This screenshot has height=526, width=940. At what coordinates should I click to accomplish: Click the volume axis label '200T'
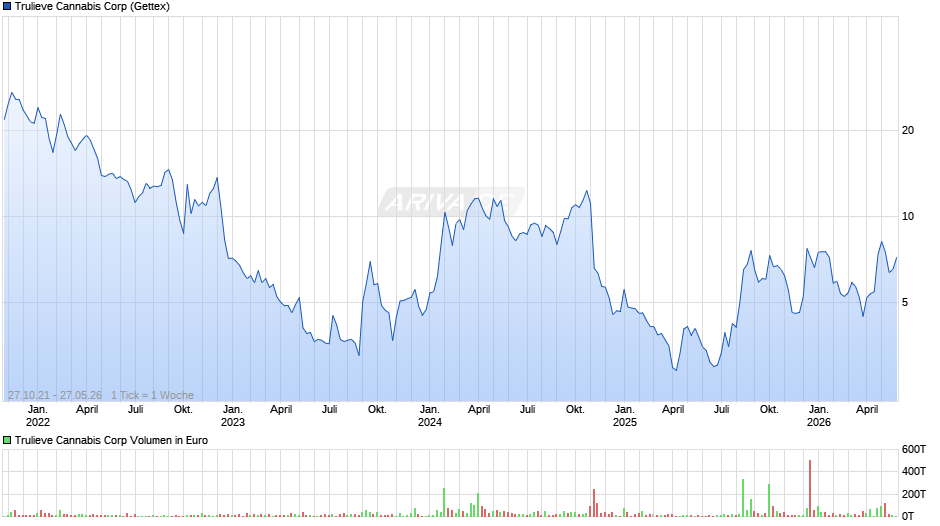[914, 494]
